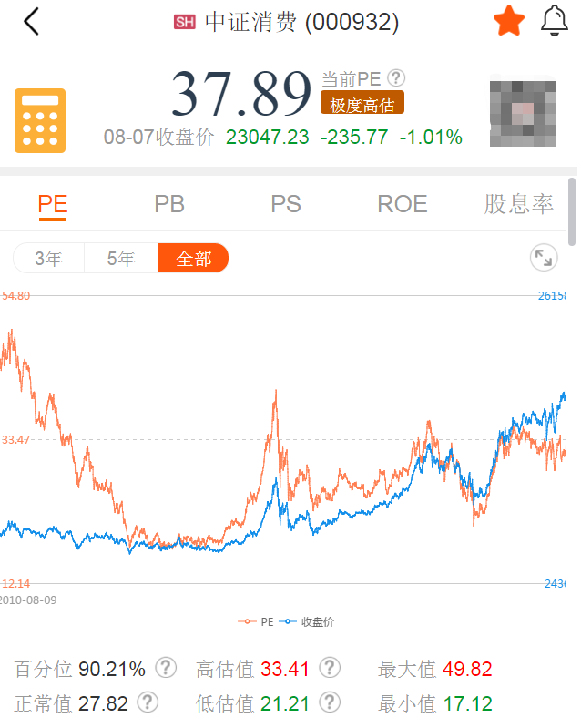Click the 极度高估 valuation badge
581x728 pixels.
(x=362, y=105)
